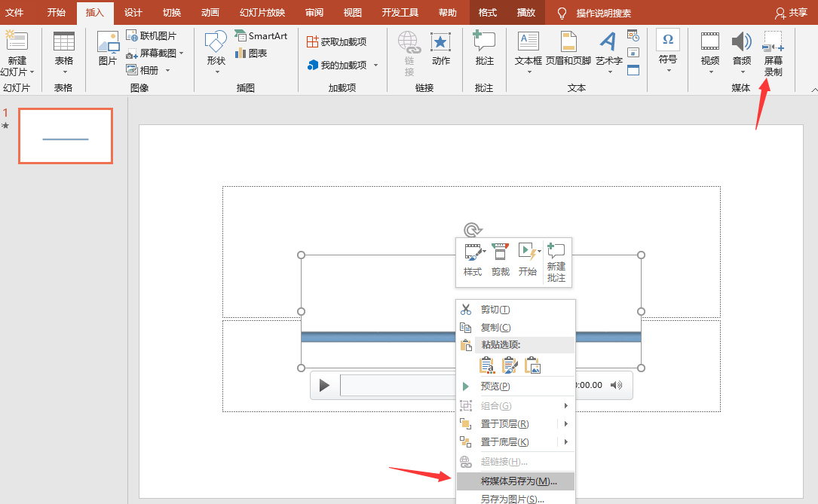Insert a 文本框 text box
This screenshot has width=818, height=504.
[x=528, y=41]
